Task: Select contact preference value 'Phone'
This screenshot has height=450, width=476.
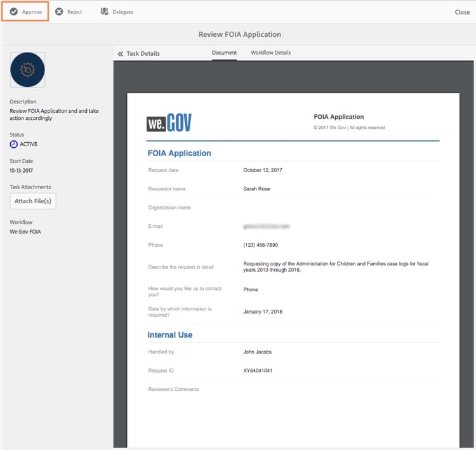Action: tap(251, 289)
